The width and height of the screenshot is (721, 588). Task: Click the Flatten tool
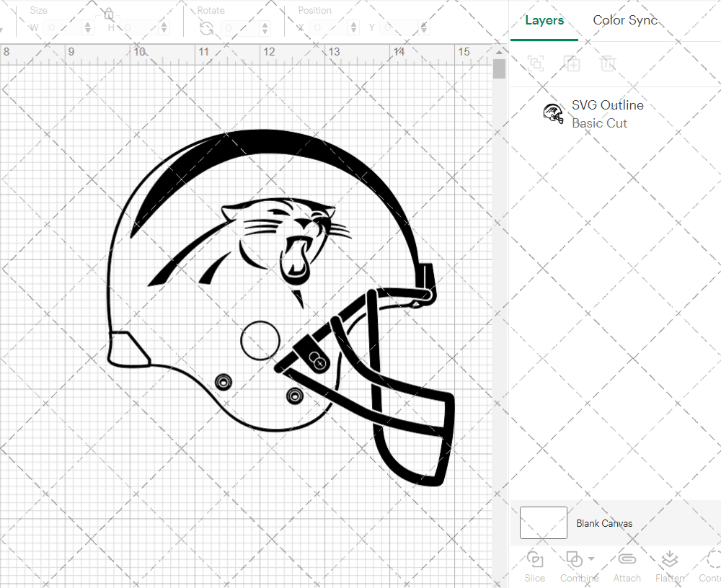[670, 567]
